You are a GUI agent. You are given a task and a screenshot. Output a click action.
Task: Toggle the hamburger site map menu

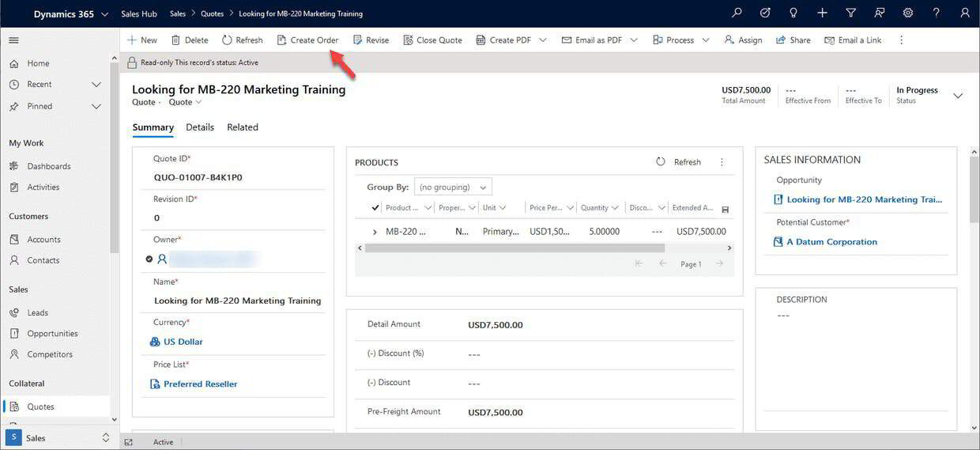(13, 40)
